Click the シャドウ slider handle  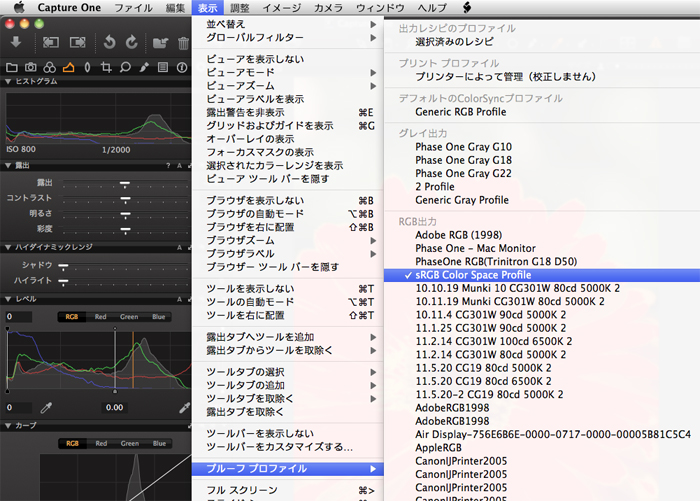(x=63, y=267)
